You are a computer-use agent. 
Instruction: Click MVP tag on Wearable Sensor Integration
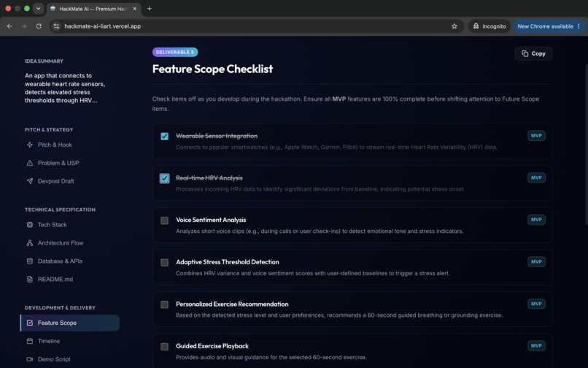pos(536,136)
